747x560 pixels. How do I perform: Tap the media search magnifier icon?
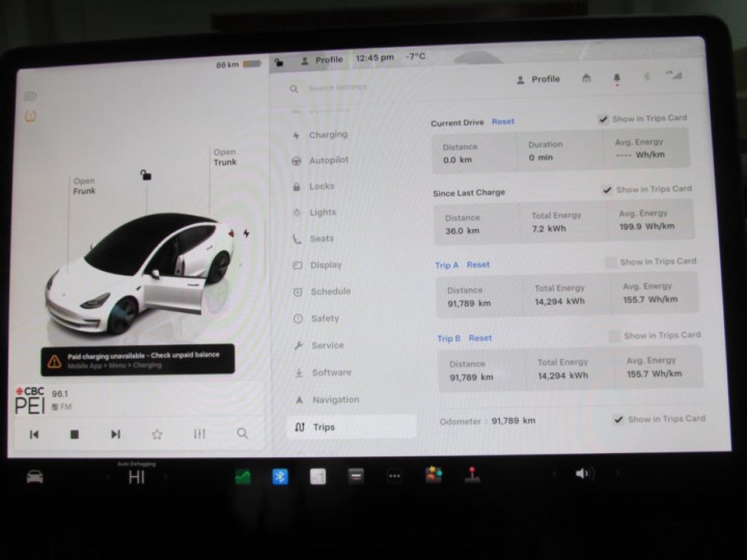[x=242, y=433]
